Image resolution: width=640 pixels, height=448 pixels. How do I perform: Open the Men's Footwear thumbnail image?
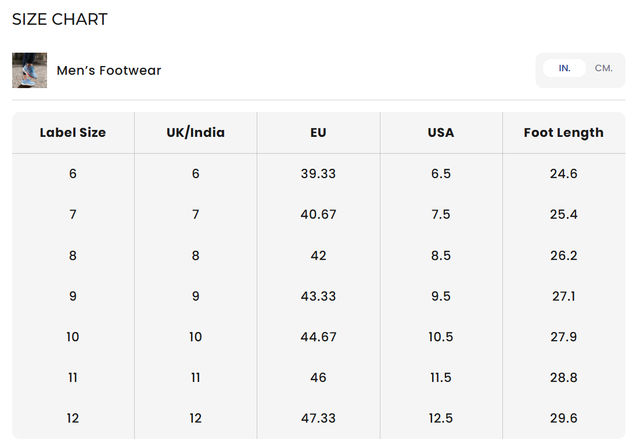[29, 70]
